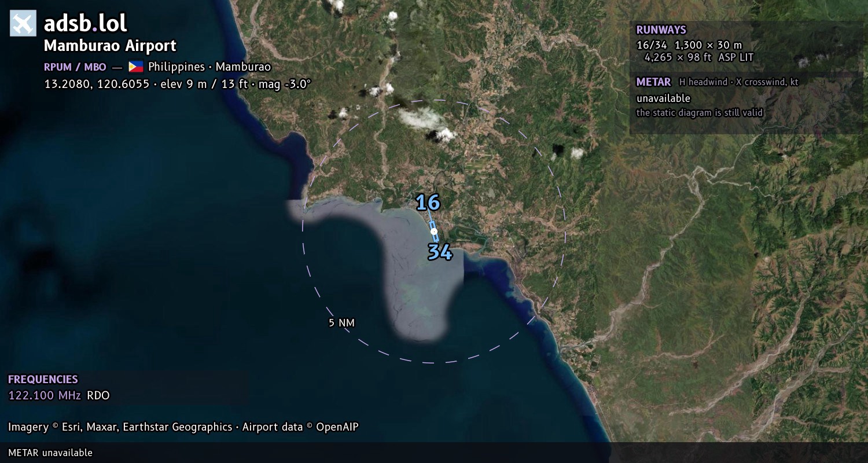Screen dimensions: 868x463
Task: Open the METAR panel header
Action: 653,82
